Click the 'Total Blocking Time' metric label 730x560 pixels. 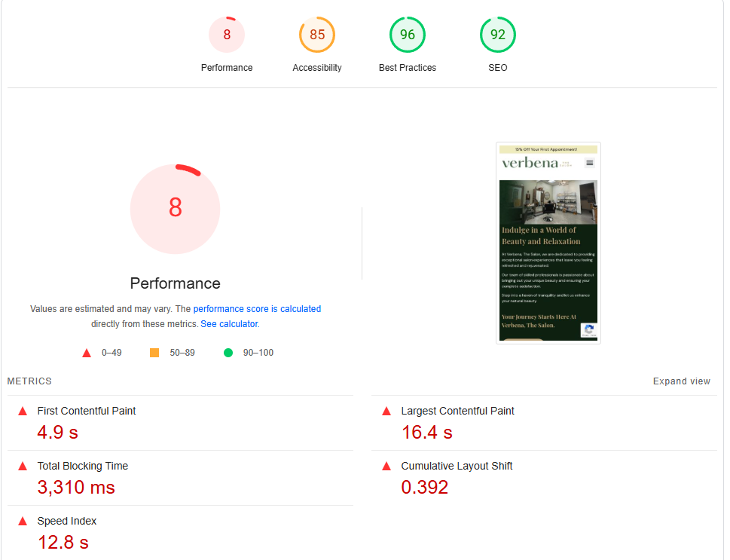(x=83, y=466)
